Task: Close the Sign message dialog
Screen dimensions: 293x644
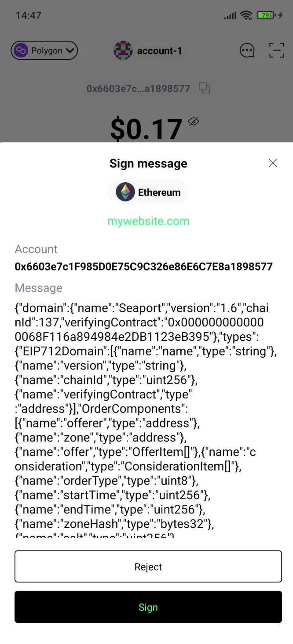Action: (273, 163)
